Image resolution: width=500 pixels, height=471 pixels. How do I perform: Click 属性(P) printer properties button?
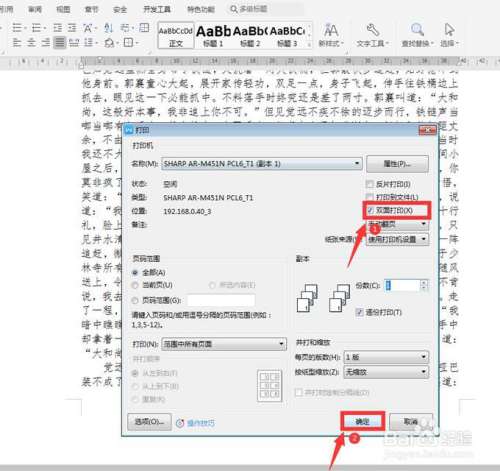click(397, 164)
